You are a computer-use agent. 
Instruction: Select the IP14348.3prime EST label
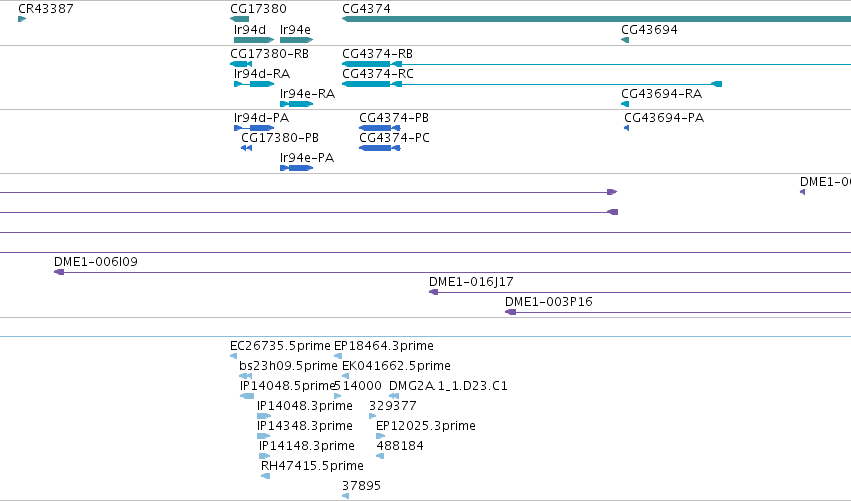click(x=305, y=426)
